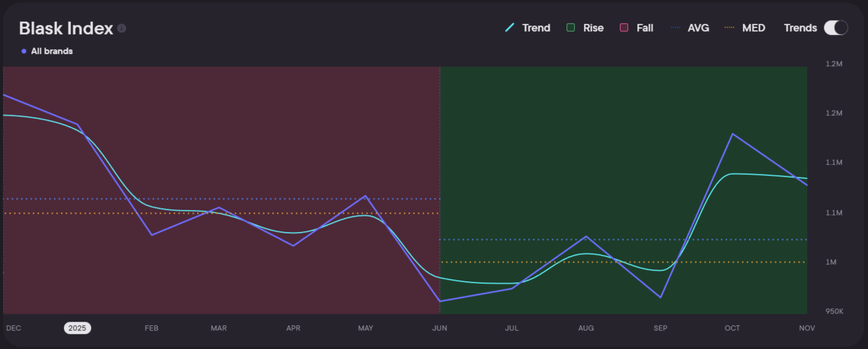Image resolution: width=868 pixels, height=349 pixels.
Task: Click the blue dotted AVG legend icon
Action: [x=676, y=28]
